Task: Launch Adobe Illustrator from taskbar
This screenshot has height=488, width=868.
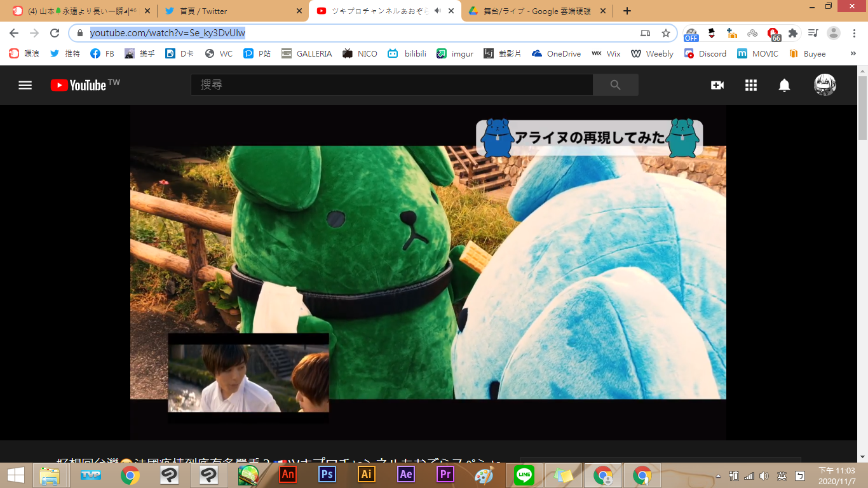Action: (x=367, y=475)
